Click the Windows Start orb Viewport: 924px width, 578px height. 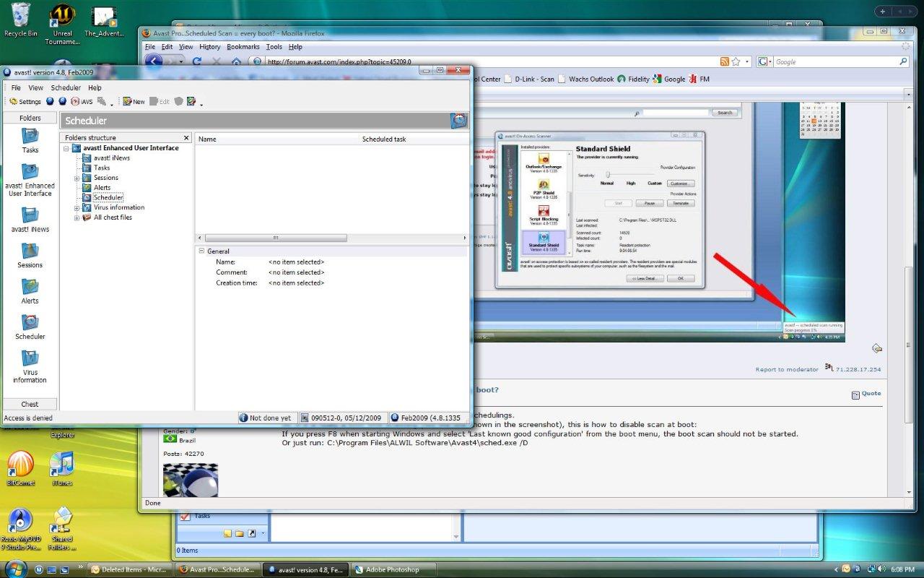click(17, 569)
